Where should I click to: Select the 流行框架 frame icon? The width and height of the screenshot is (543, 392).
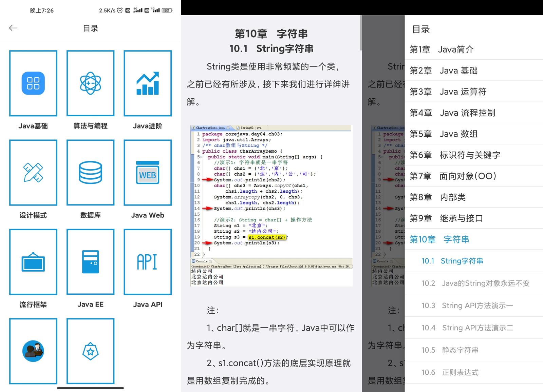tap(33, 262)
